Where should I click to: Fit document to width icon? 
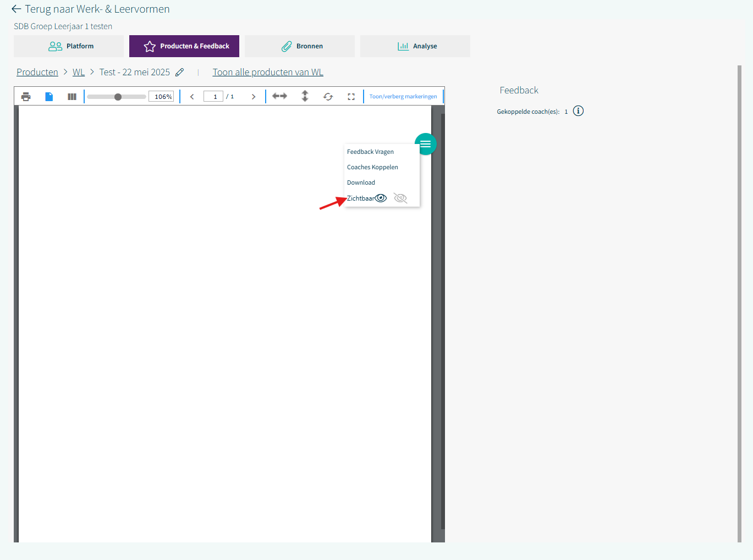279,96
